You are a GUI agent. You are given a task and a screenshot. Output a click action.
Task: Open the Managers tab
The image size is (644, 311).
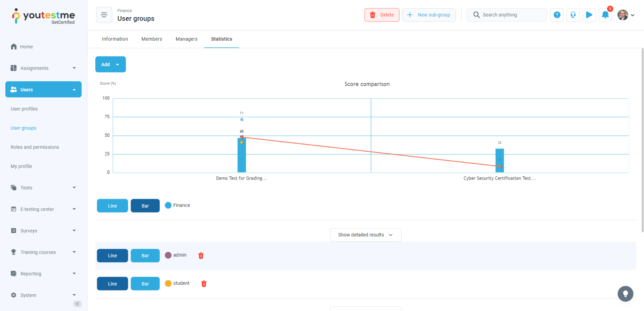click(187, 39)
